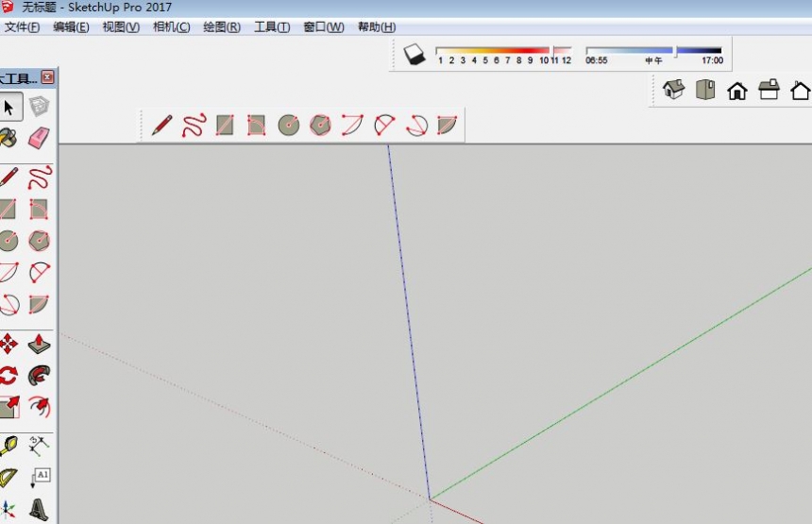Select the 3D Text tool
The height and width of the screenshot is (524, 812).
(x=39, y=510)
